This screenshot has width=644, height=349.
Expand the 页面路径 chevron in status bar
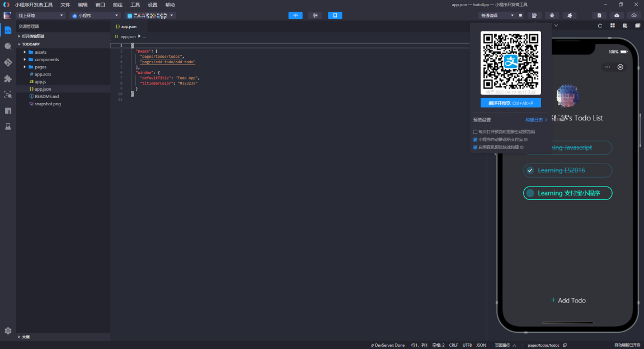point(514,345)
